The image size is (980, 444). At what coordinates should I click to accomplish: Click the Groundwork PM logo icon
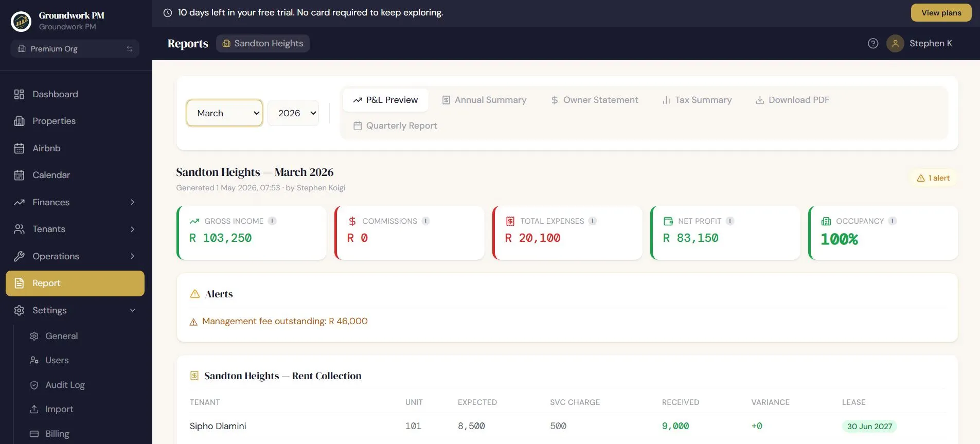click(21, 21)
